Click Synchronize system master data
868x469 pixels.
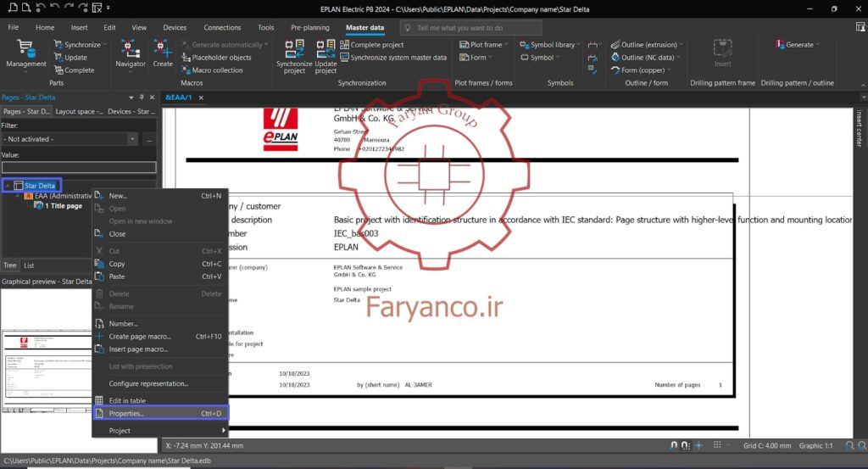(x=393, y=57)
